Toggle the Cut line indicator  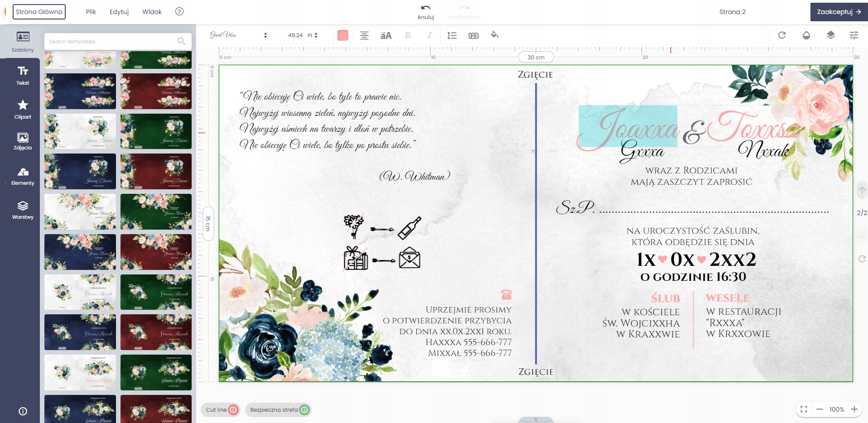coord(221,410)
